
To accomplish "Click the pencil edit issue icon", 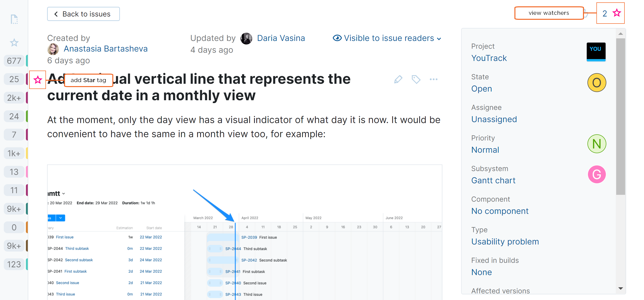I will click(x=398, y=80).
